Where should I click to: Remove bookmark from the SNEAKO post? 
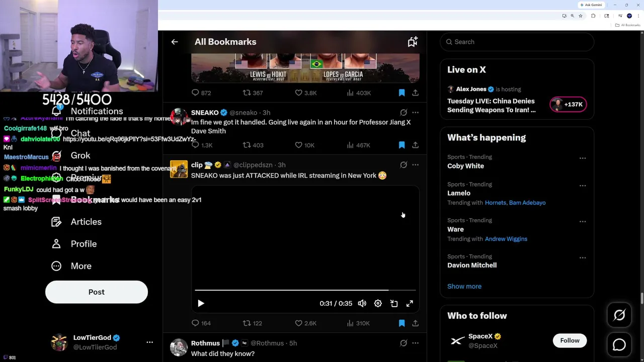pos(401,145)
